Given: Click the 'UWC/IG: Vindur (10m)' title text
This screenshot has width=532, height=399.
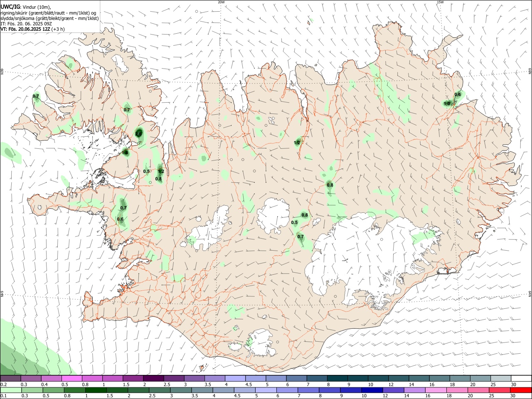Looking at the screenshot, I should point(26,7).
